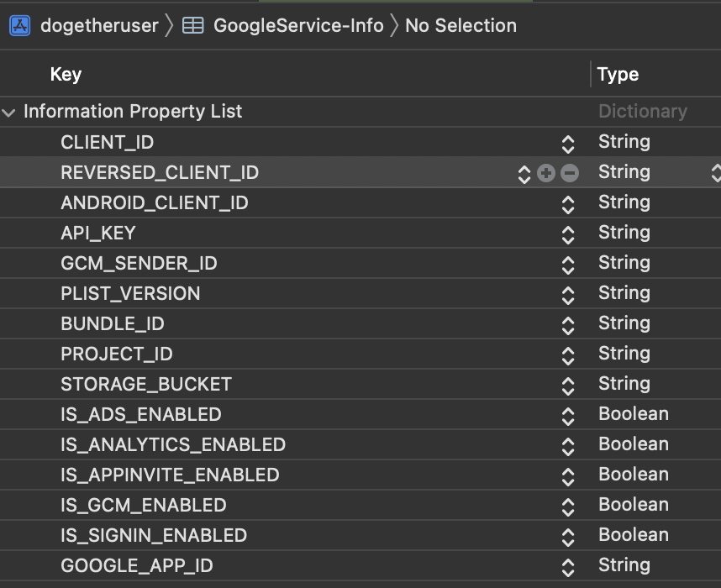
Task: Select the IS_SIGNIN_ENABLED key
Action: point(154,536)
